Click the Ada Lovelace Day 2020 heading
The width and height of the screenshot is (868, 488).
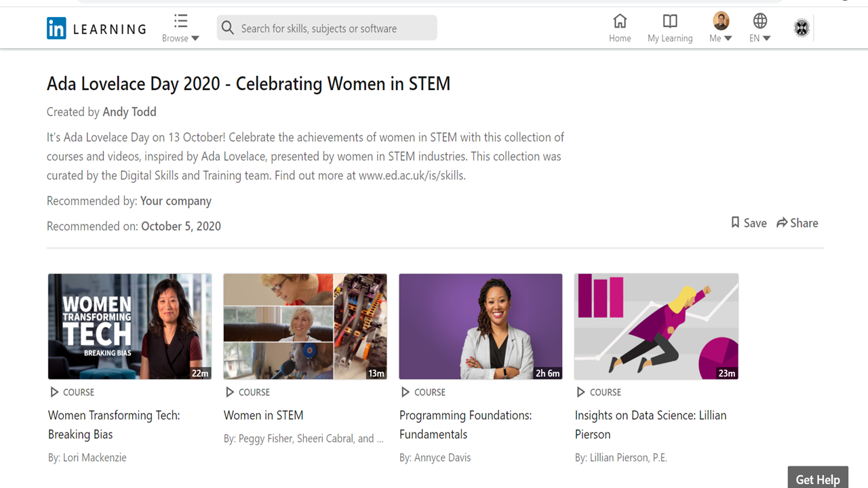tap(248, 84)
